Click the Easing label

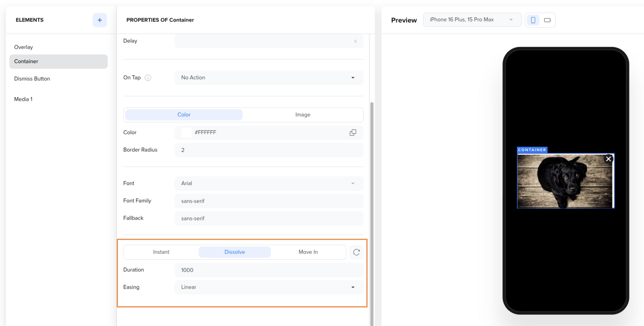(131, 287)
